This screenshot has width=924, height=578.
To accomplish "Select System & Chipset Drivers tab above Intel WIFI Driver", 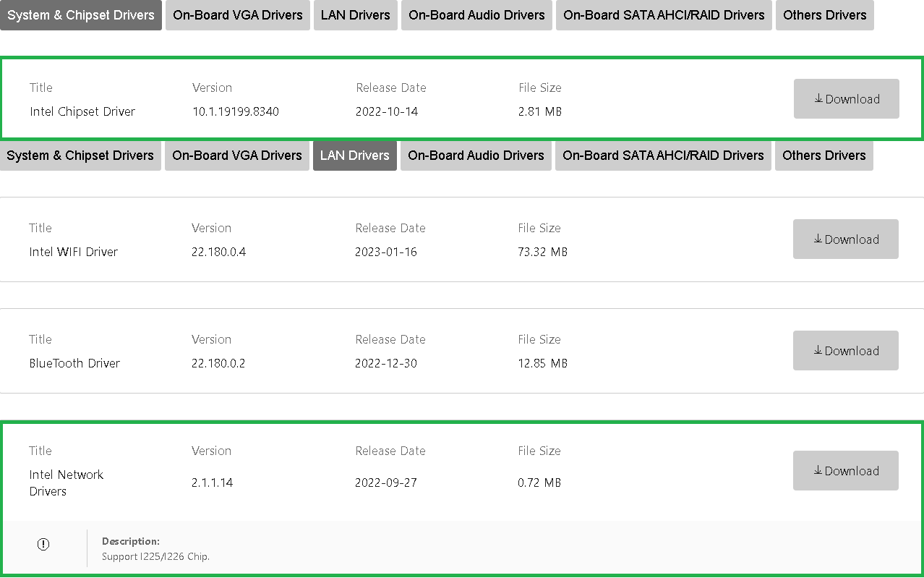I will coord(80,156).
